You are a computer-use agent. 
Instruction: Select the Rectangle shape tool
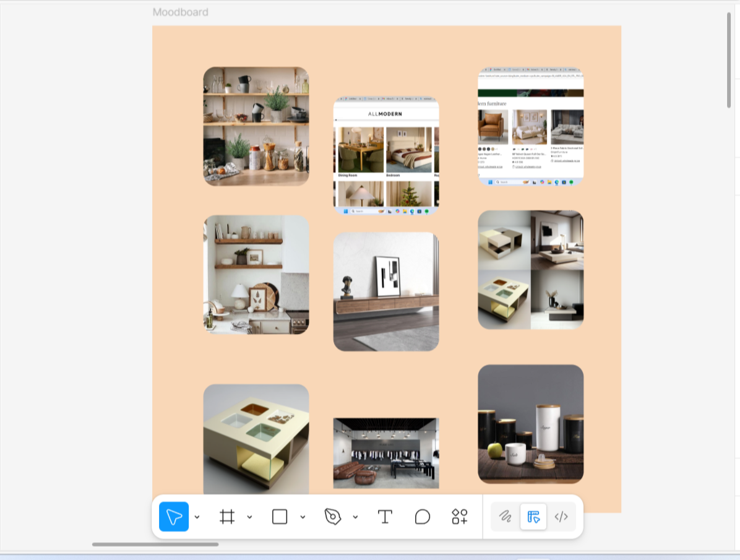(x=280, y=516)
